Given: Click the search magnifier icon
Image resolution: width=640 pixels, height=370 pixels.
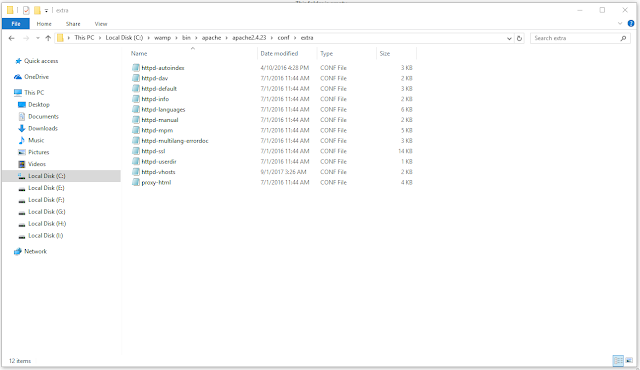Looking at the screenshot, I should coord(623,38).
